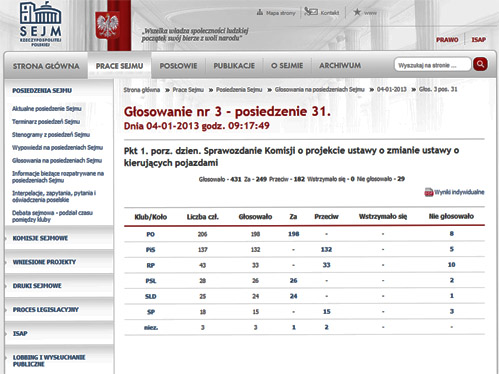Click Głosowania na posiedzeniach Sejmu breadcrumb
Image resolution: width=499 pixels, height=374 pixels.
click(319, 90)
